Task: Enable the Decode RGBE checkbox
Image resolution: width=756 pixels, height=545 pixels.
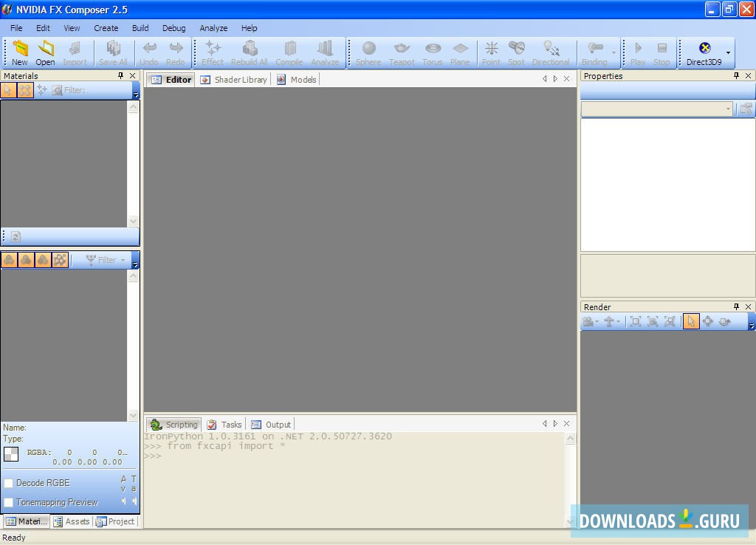Action: coord(8,483)
